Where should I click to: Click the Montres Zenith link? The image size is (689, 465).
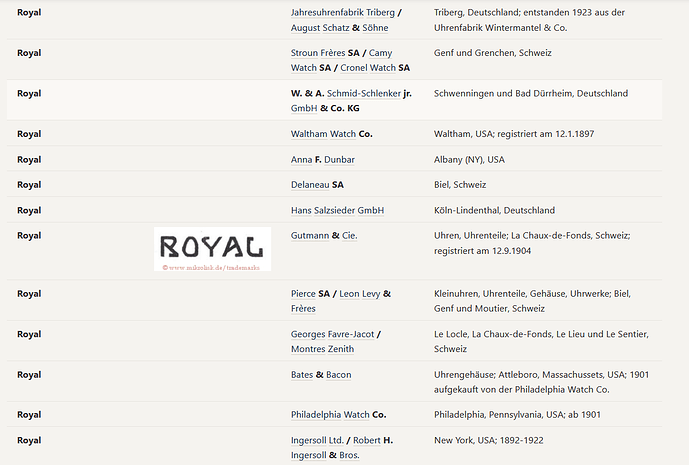(x=323, y=349)
